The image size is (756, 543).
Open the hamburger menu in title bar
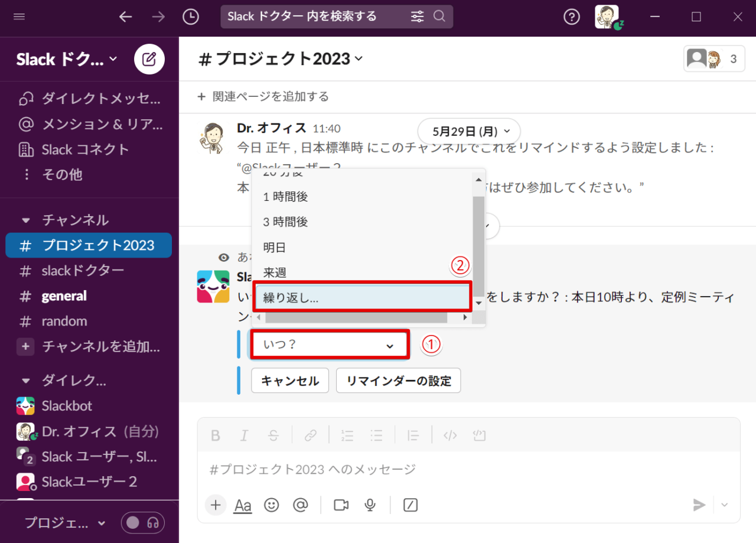tap(19, 17)
